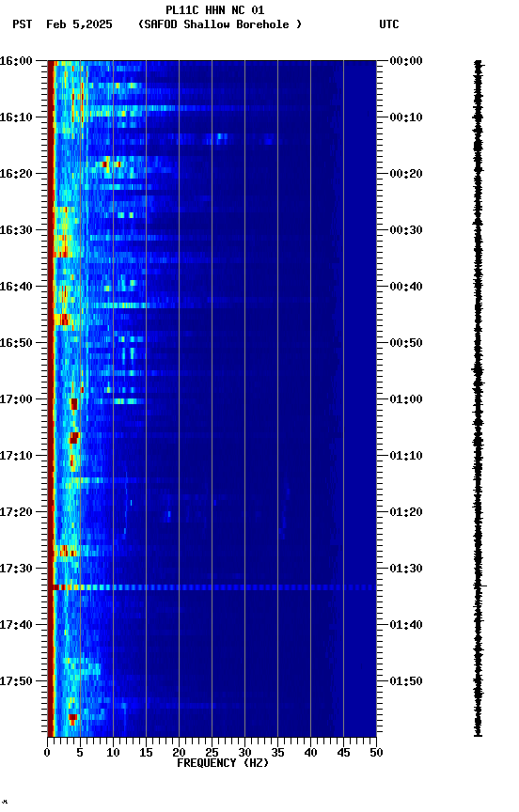The image size is (519, 812).
Task: Click the 17:00 PST time label
Action: tap(16, 399)
